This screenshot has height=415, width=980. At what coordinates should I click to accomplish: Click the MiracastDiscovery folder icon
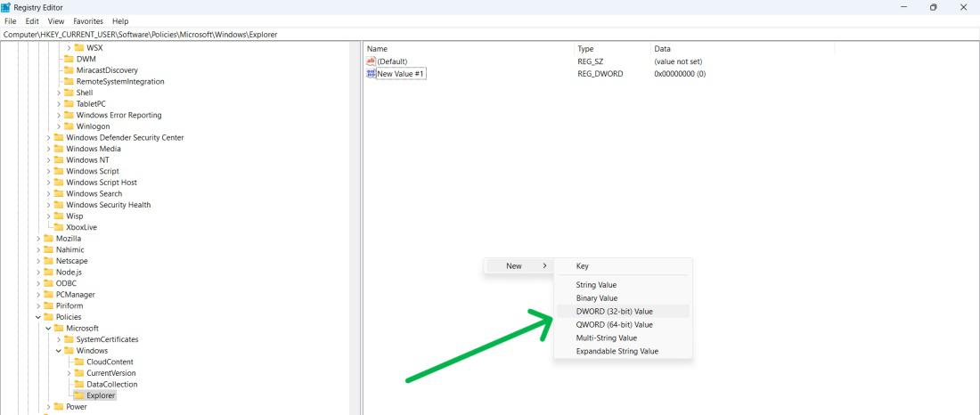pyautogui.click(x=69, y=70)
